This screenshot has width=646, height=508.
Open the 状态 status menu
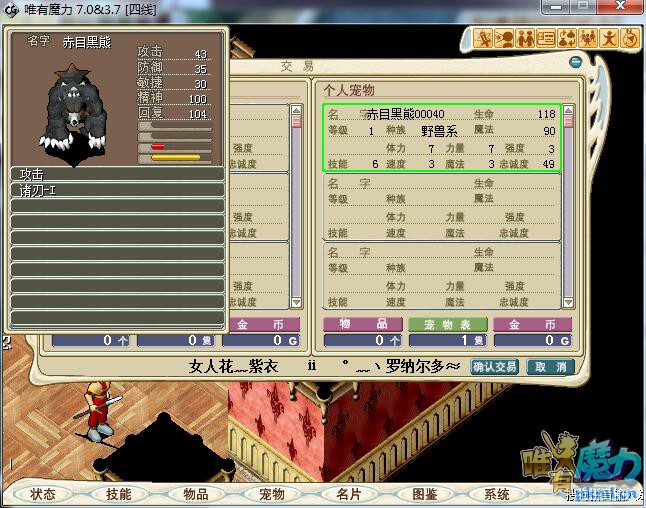(x=43, y=494)
